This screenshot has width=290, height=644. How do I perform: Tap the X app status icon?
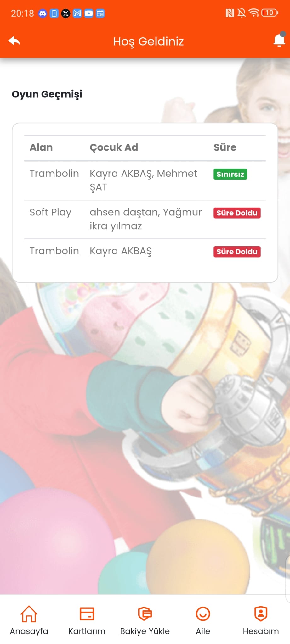(65, 13)
